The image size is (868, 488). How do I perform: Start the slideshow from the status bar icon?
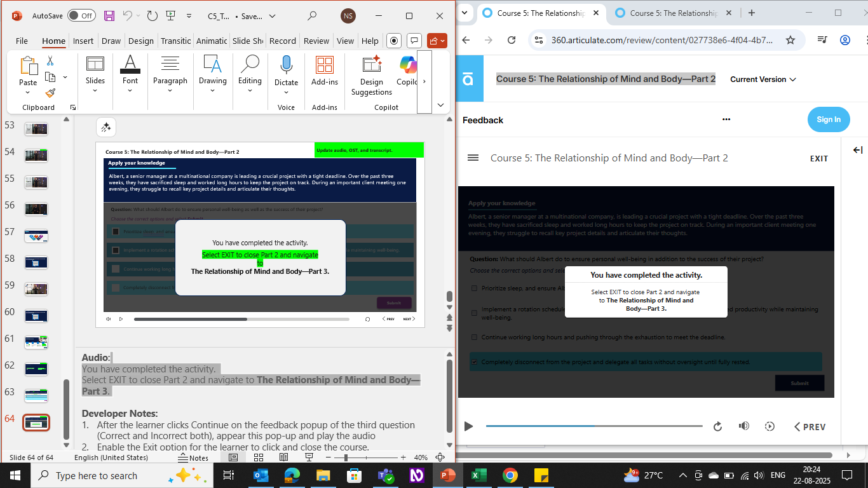(x=309, y=457)
